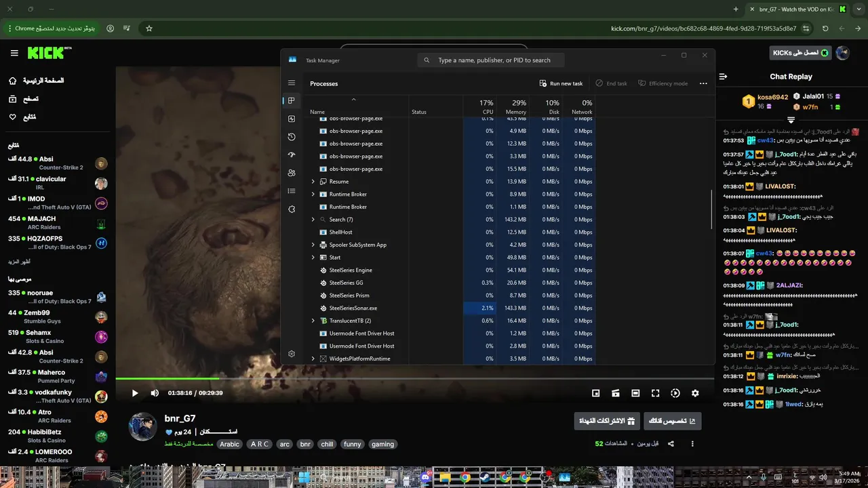
Task: Sort processes by Name column header
Action: pos(358,106)
